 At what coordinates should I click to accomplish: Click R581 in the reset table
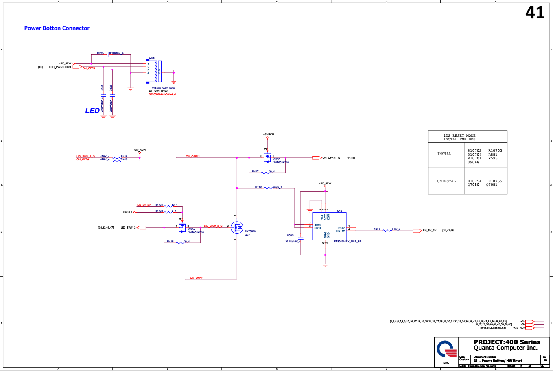[493, 155]
